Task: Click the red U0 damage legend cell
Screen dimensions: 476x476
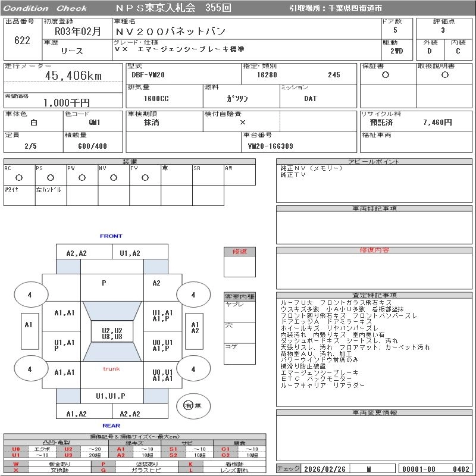Action: tap(16, 449)
